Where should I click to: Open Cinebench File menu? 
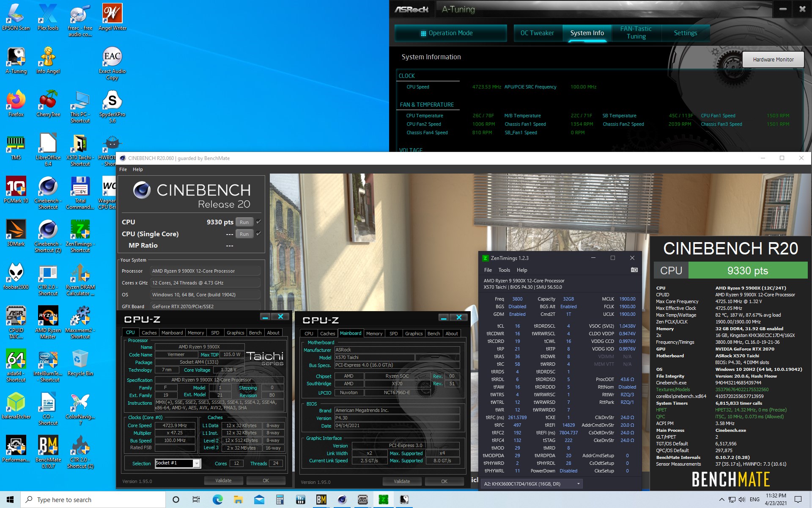coord(123,169)
